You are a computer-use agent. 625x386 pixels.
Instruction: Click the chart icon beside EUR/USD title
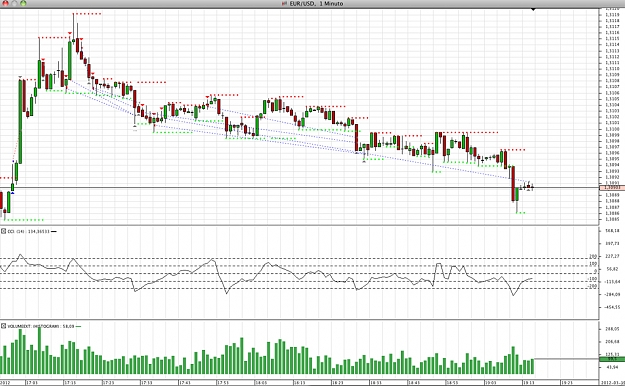click(x=285, y=4)
